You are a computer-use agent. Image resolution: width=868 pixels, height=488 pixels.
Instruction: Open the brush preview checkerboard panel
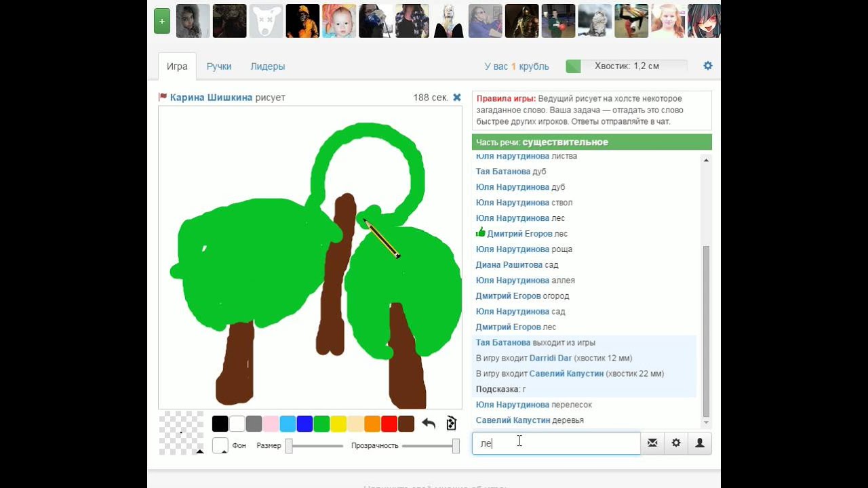[x=181, y=432]
